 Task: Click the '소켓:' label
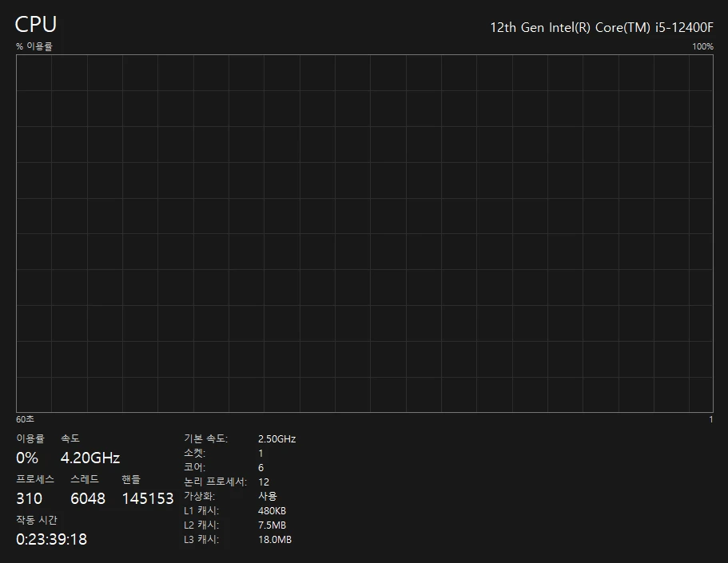pos(194,453)
